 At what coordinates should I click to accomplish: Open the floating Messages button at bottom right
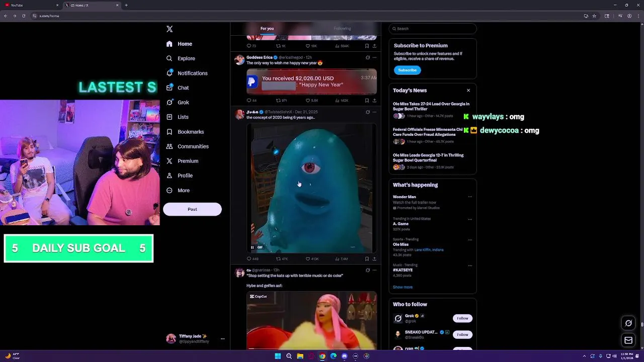(628, 340)
